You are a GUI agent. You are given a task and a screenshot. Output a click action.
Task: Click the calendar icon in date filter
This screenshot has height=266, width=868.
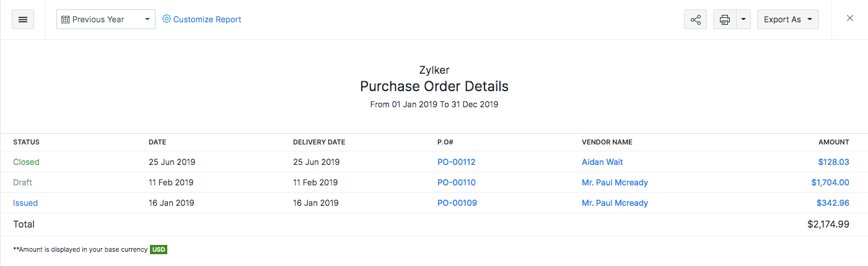[x=65, y=19]
